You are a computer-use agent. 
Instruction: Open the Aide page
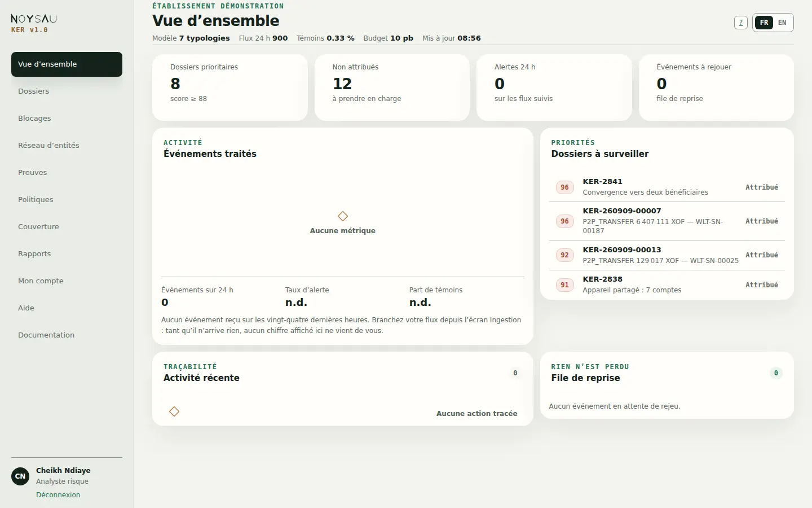67,308
